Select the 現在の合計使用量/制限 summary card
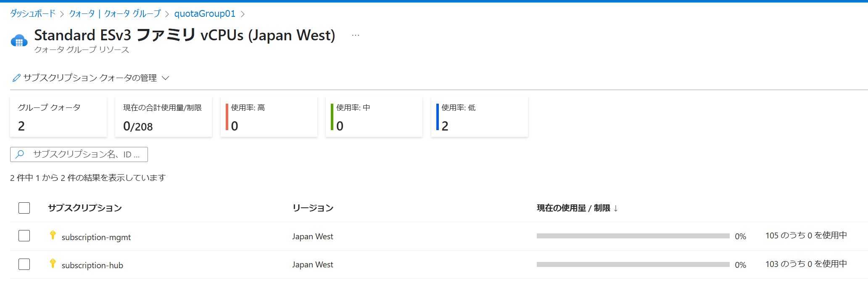This screenshot has width=868, height=285. click(x=164, y=117)
